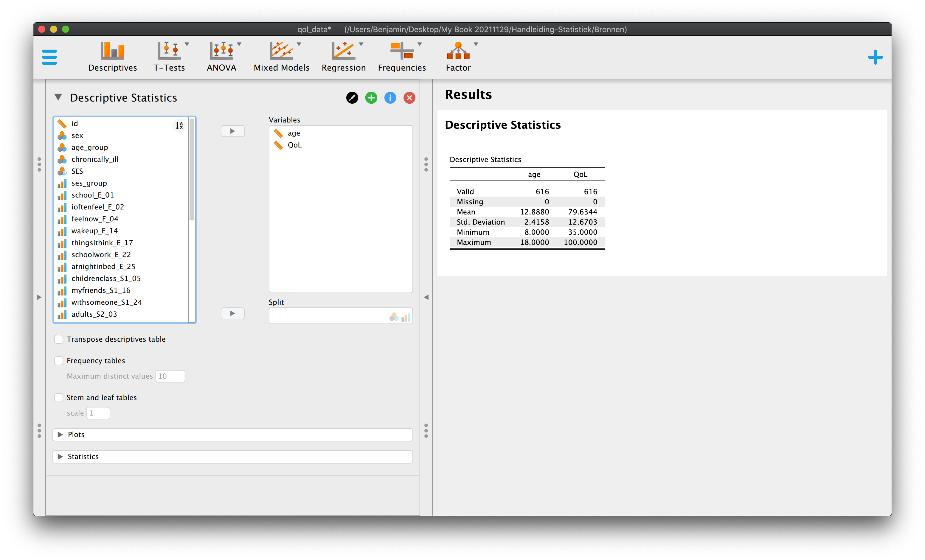Click the arrow button beside Split box
This screenshot has width=925, height=560.
click(x=232, y=313)
